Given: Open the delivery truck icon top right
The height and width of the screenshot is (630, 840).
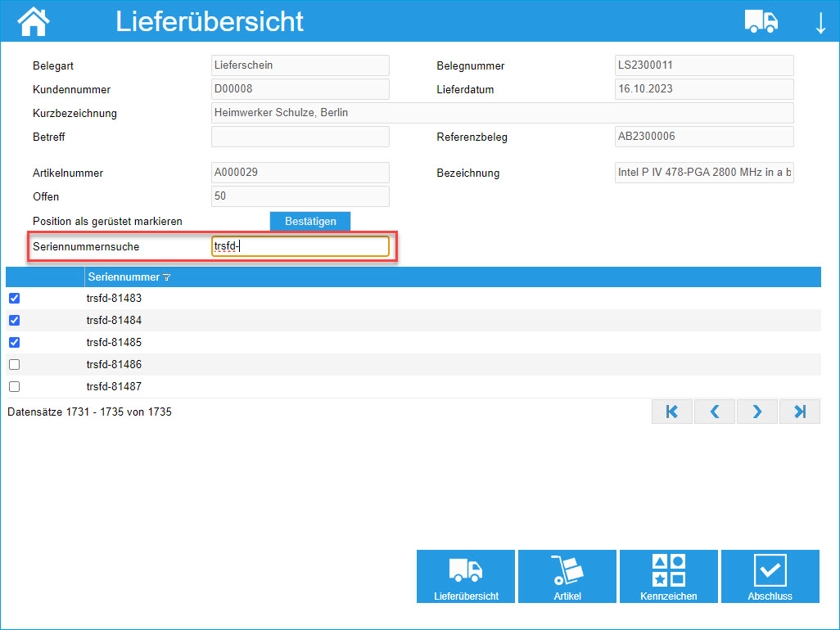Looking at the screenshot, I should point(761,20).
